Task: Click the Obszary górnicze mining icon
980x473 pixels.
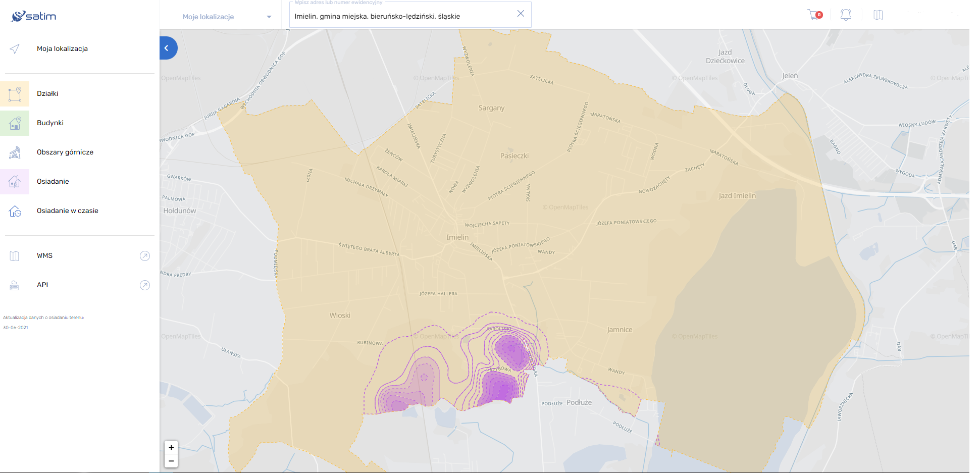Action: (15, 152)
